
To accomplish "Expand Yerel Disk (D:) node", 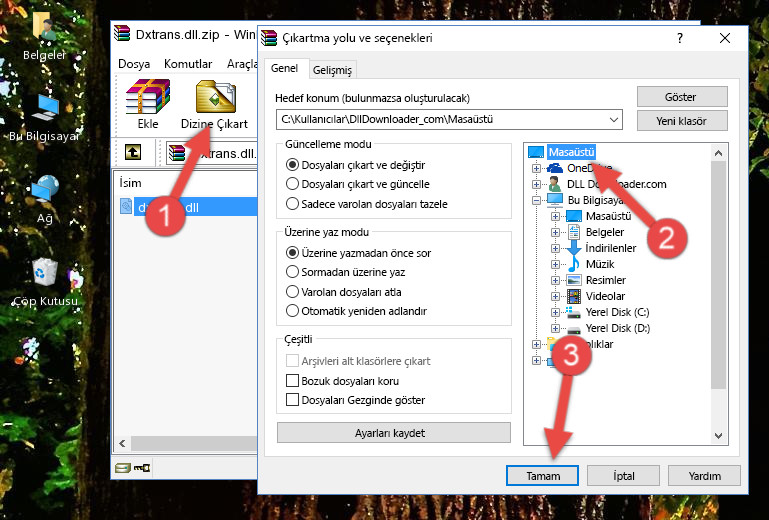I will coord(555,329).
